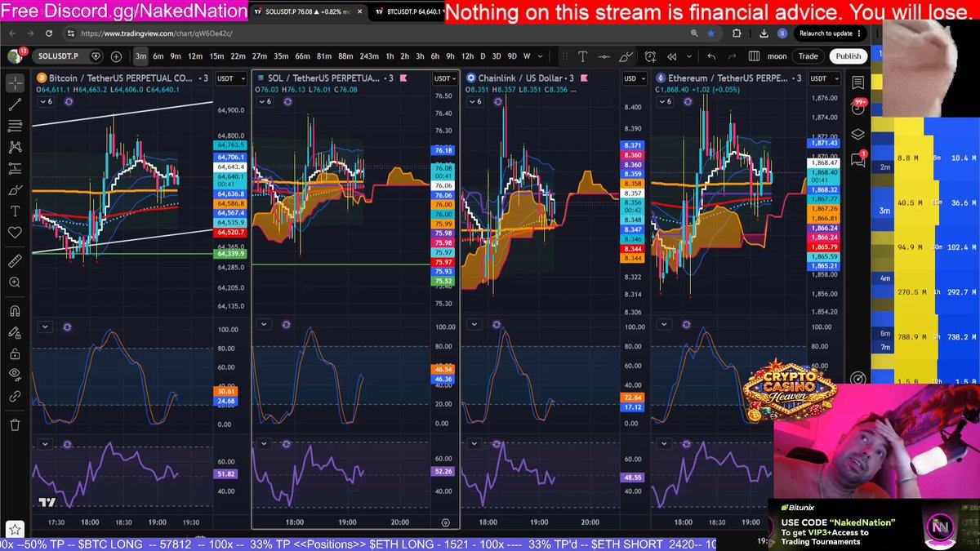Select the text annotation tool in left sidebar
980x551 pixels.
[15, 211]
